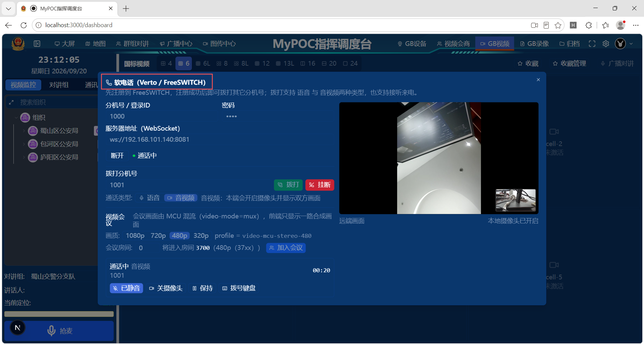Open 视频会商 video conference page

453,44
